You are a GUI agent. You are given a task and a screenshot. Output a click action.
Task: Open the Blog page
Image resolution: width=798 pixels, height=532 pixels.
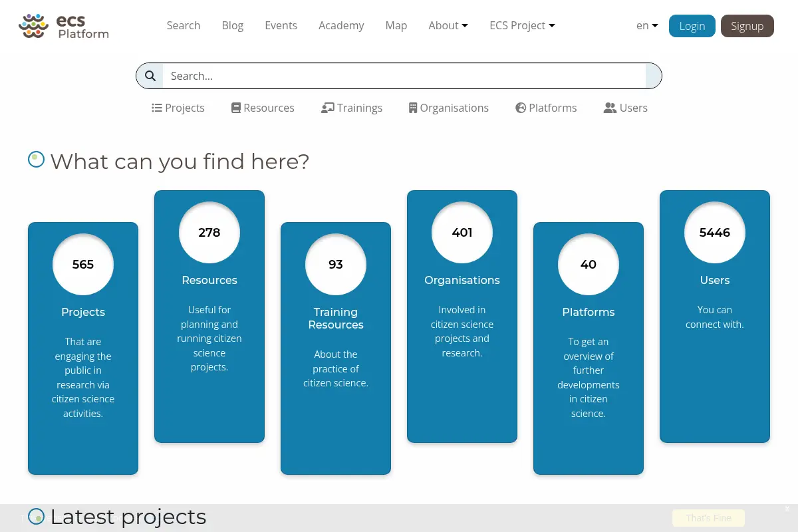click(x=233, y=25)
